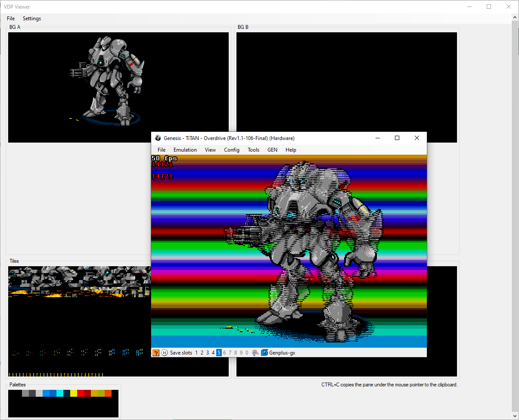Click the orange question-block icon in status bar
519x420 pixels.
coord(156,353)
